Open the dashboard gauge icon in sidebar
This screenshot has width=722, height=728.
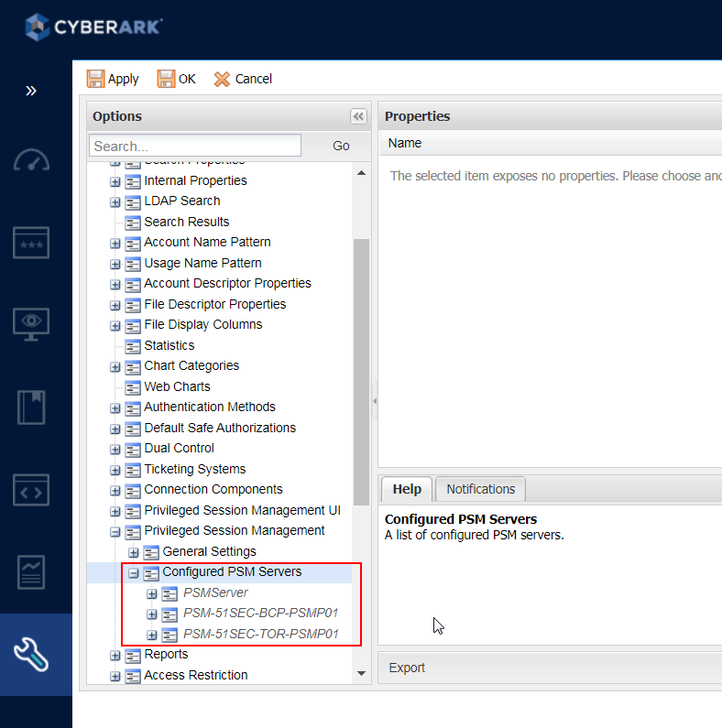coord(31,160)
